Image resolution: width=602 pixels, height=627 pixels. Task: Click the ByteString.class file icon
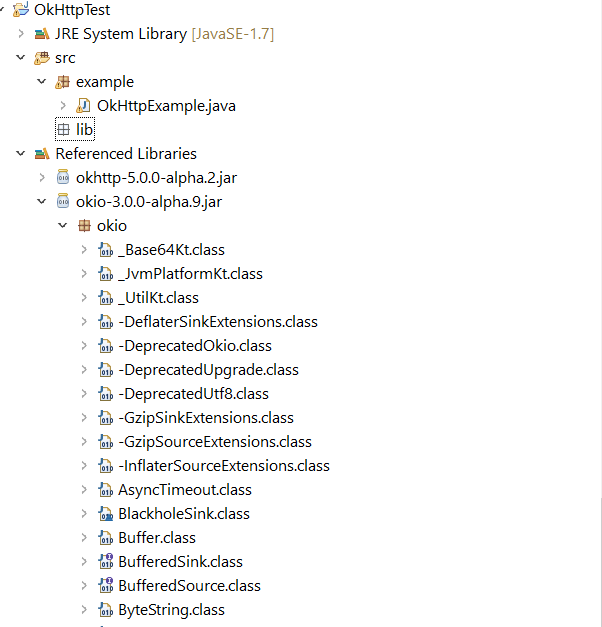click(x=106, y=610)
